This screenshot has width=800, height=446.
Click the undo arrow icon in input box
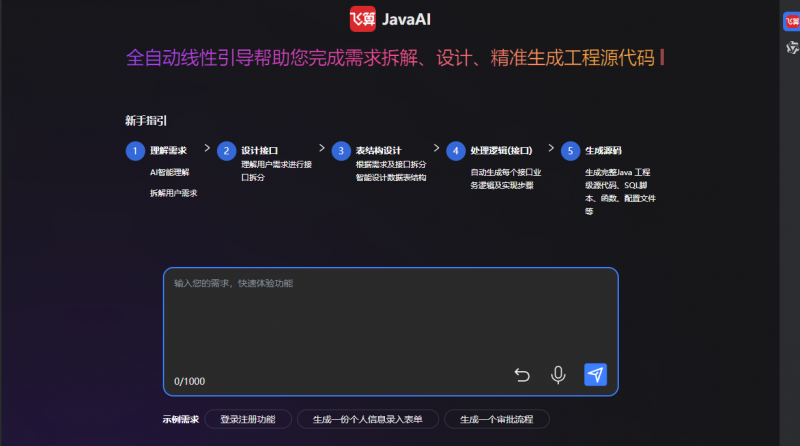coord(522,374)
